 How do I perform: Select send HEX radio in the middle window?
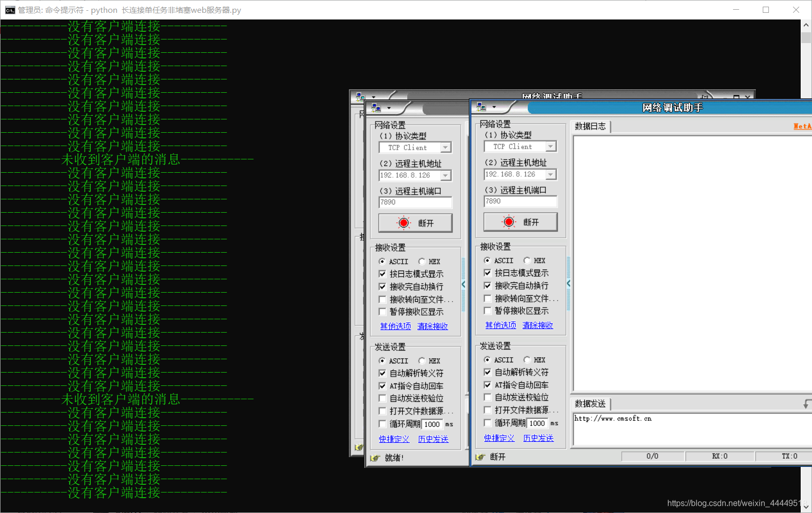(x=422, y=361)
